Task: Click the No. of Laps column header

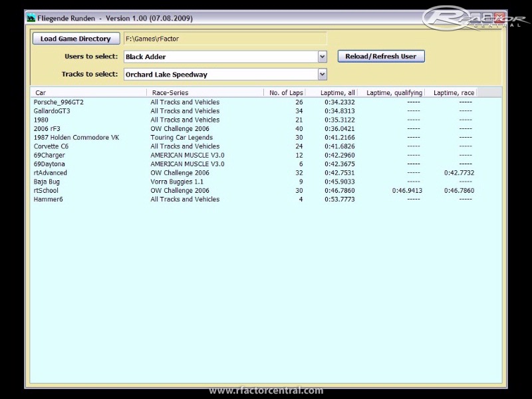Action: 284,92
